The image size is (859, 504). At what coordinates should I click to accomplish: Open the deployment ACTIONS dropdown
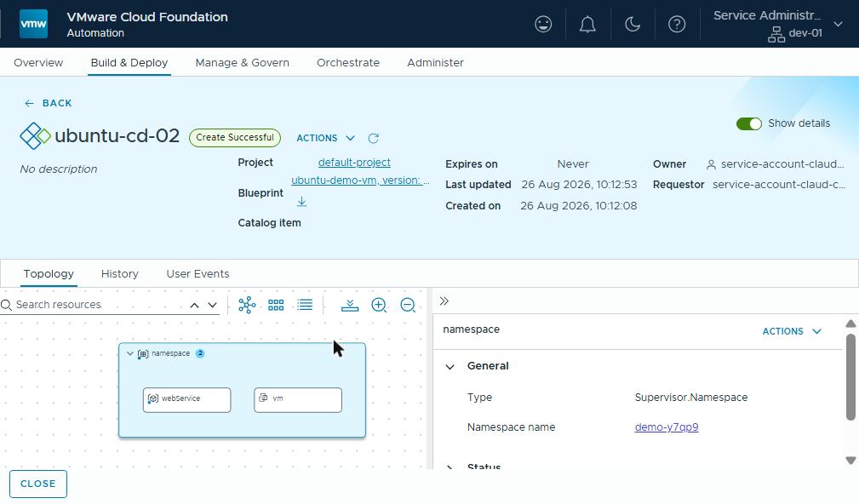tap(325, 138)
